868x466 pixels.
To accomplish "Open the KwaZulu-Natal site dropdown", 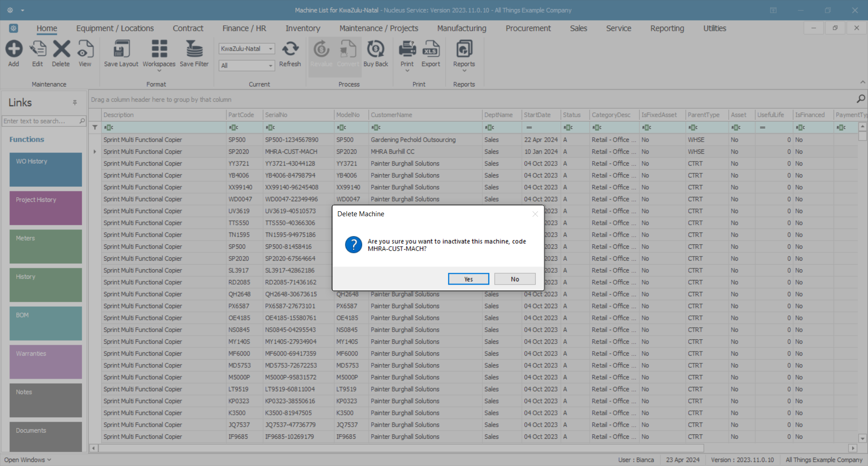I will click(x=271, y=49).
